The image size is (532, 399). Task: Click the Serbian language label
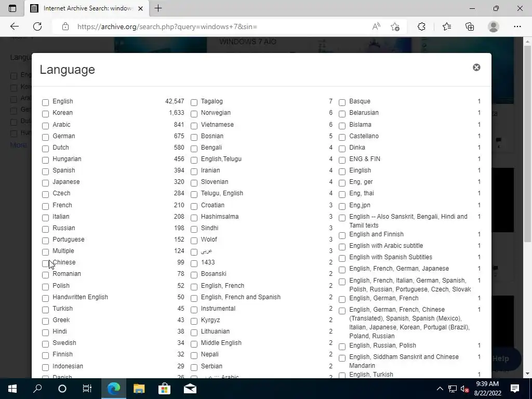[x=211, y=366]
